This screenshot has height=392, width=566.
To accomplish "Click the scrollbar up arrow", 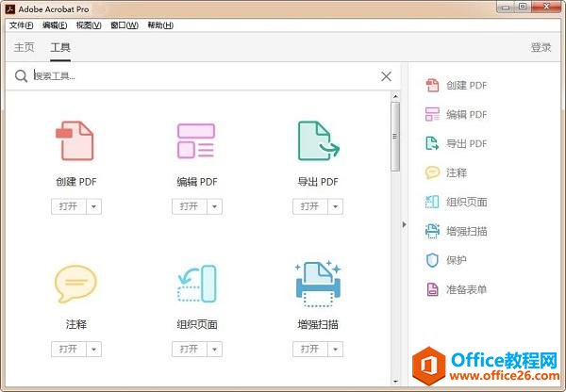I will click(395, 96).
